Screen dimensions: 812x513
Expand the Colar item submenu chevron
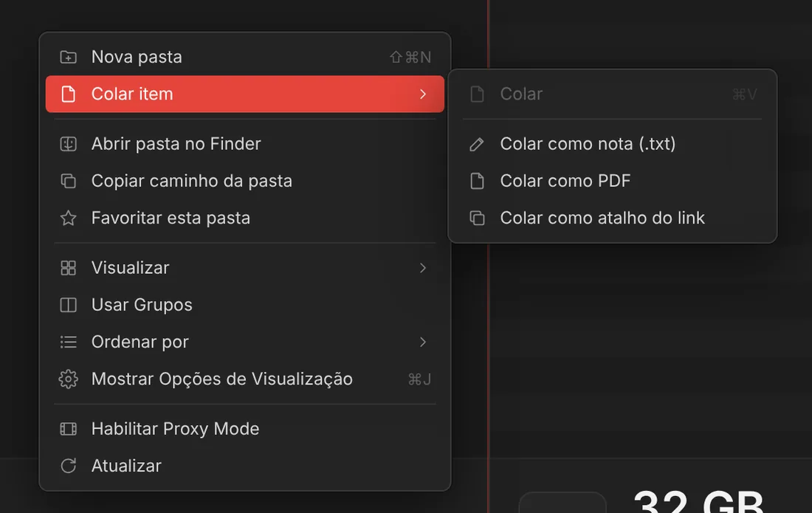tap(423, 94)
